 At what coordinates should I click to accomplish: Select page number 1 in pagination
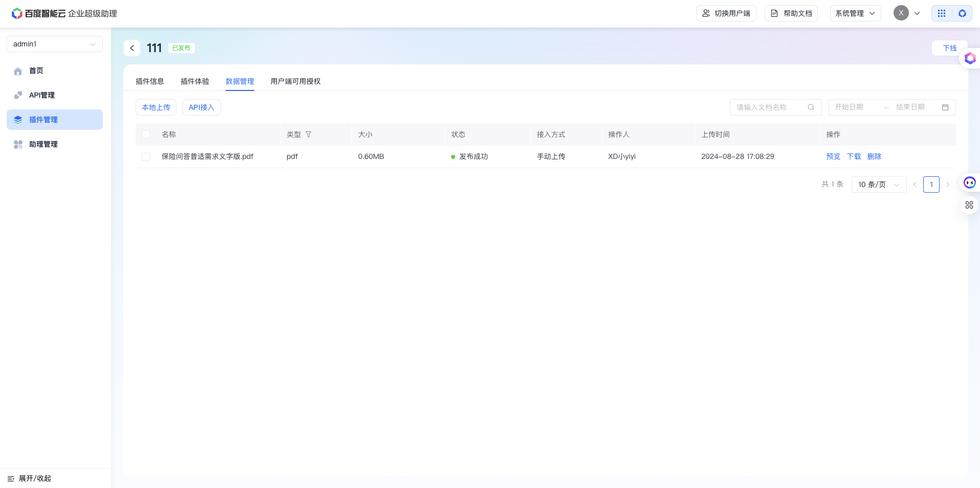931,184
